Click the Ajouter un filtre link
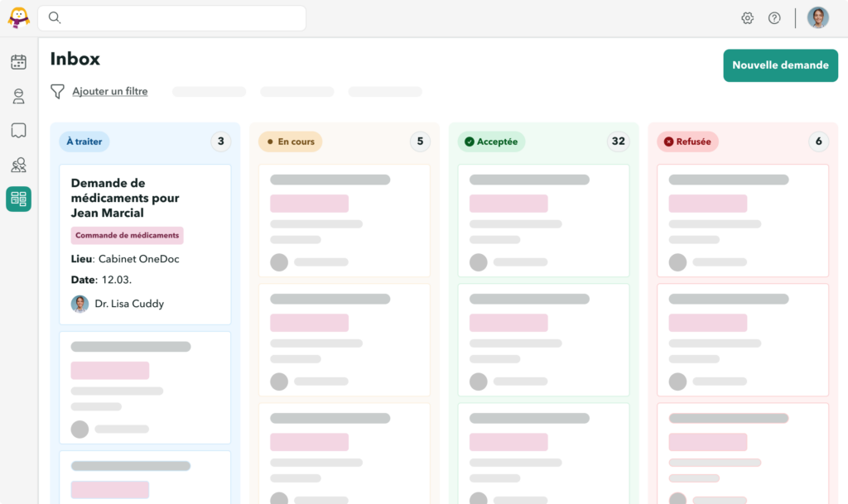 pos(110,91)
